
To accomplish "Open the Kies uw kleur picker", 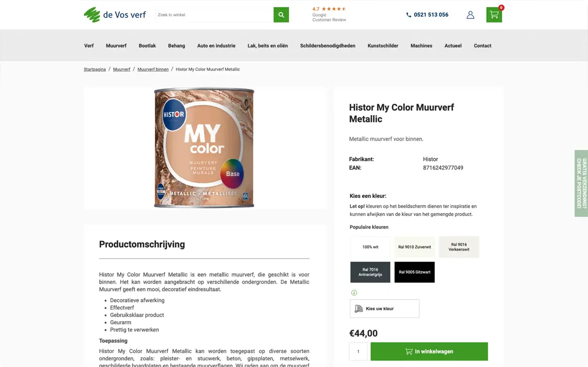I will click(x=384, y=309).
